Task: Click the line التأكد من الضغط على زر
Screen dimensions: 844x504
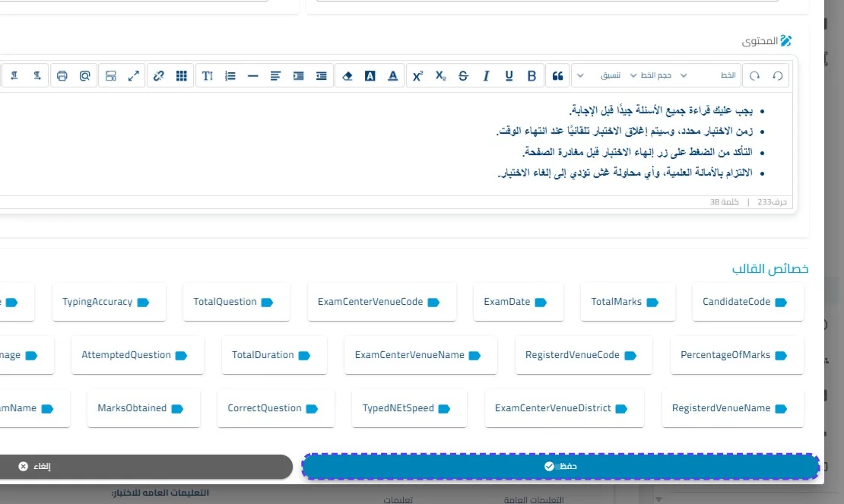Action: coord(637,152)
